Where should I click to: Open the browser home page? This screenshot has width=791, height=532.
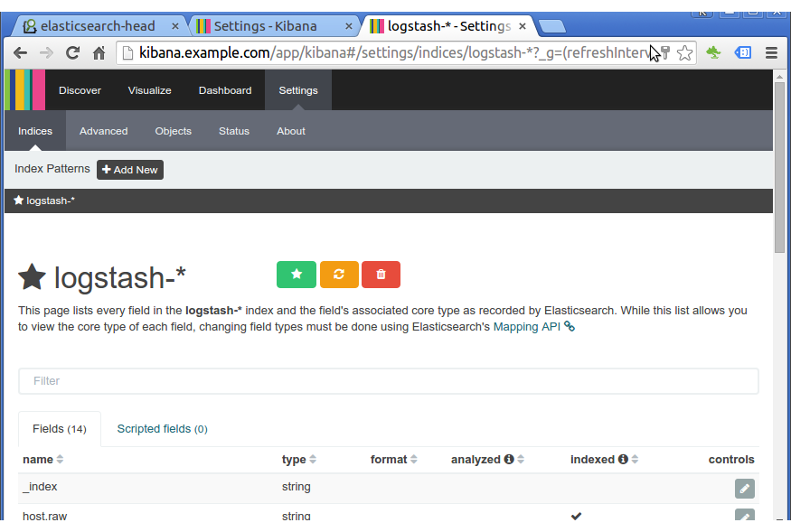(99, 53)
